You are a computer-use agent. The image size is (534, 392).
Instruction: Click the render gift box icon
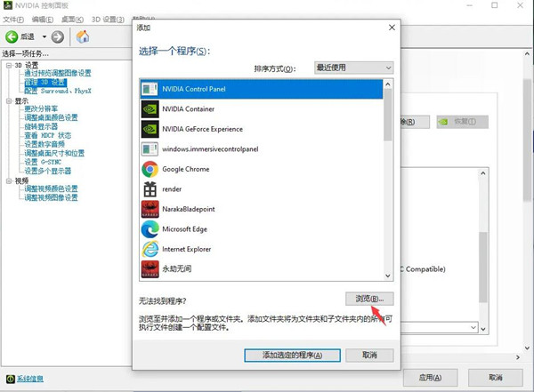[150, 189]
